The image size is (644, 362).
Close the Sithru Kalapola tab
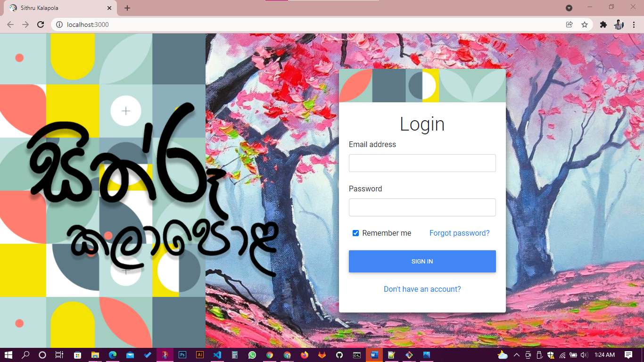[109, 8]
